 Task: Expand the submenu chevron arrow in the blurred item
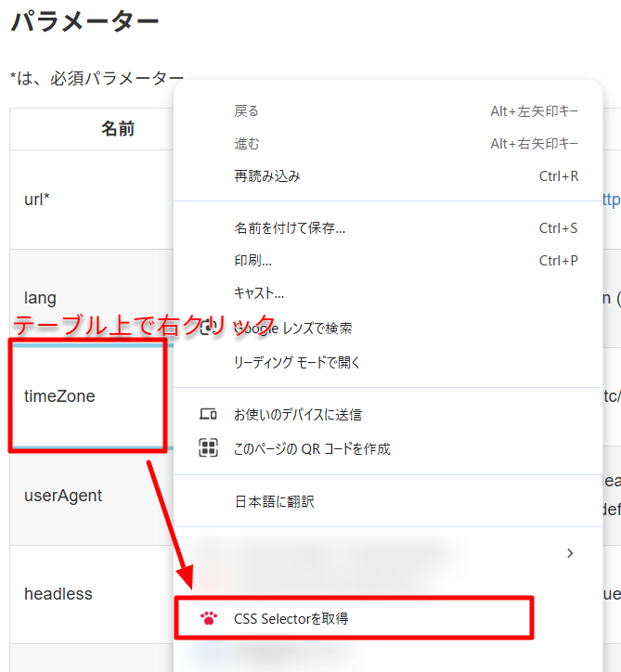(570, 553)
